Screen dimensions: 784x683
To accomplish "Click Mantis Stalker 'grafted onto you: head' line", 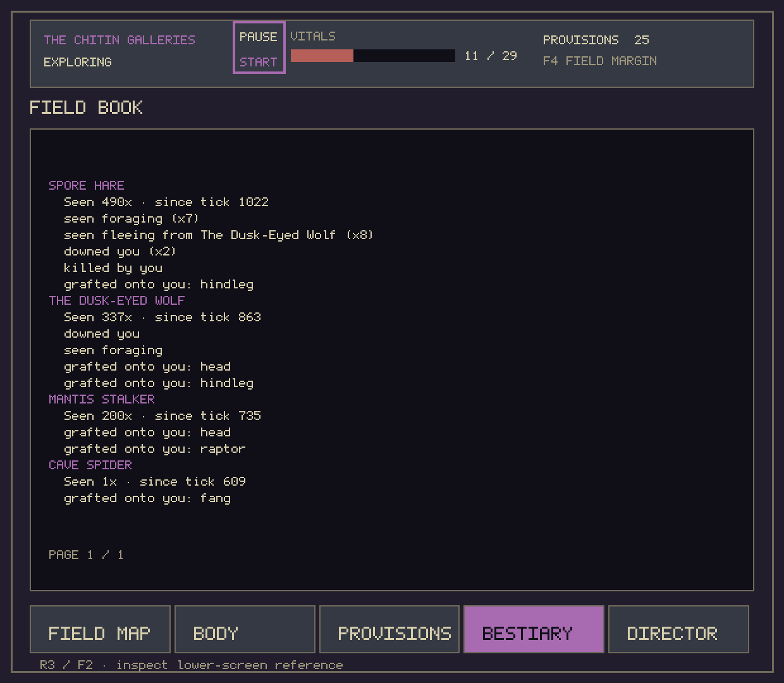I will pyautogui.click(x=147, y=432).
